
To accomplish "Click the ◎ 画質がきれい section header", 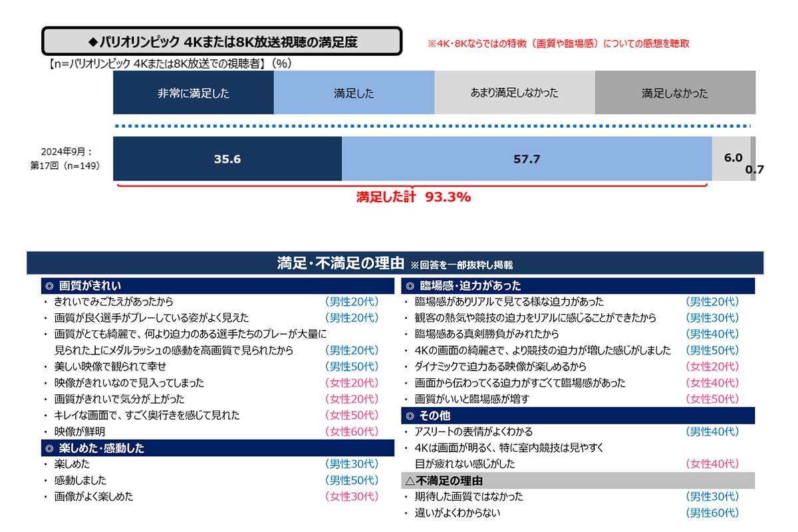I will pos(212,286).
